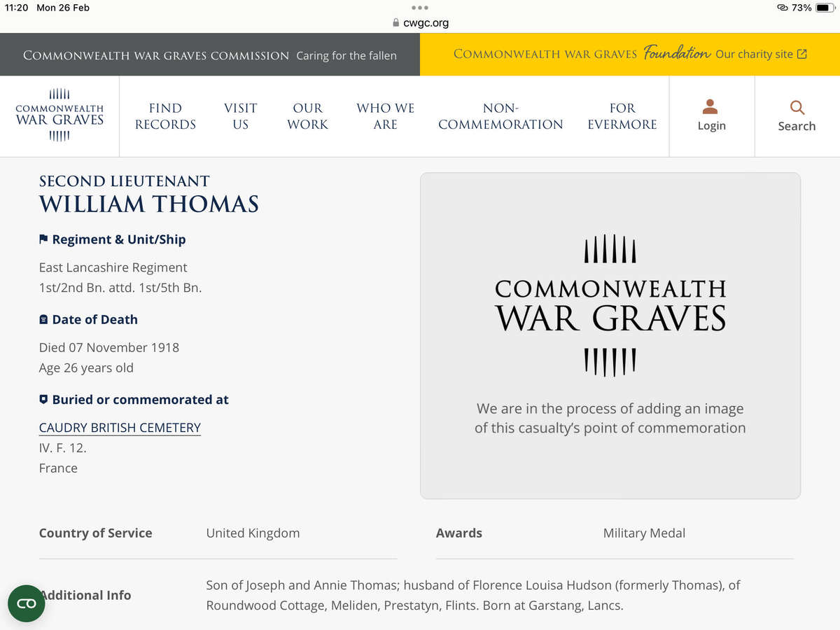
Task: Tap the Safari three-dots multitasking icon
Action: pyautogui.click(x=420, y=8)
